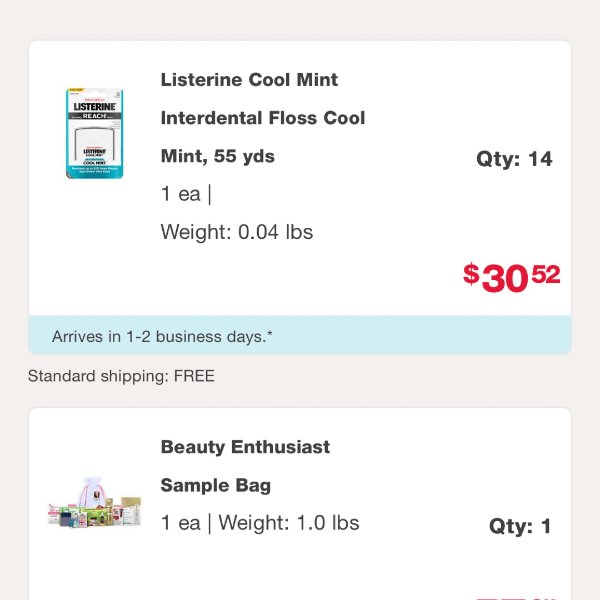Click the Interdental Floss Cool title line
The height and width of the screenshot is (600, 600).
263,118
